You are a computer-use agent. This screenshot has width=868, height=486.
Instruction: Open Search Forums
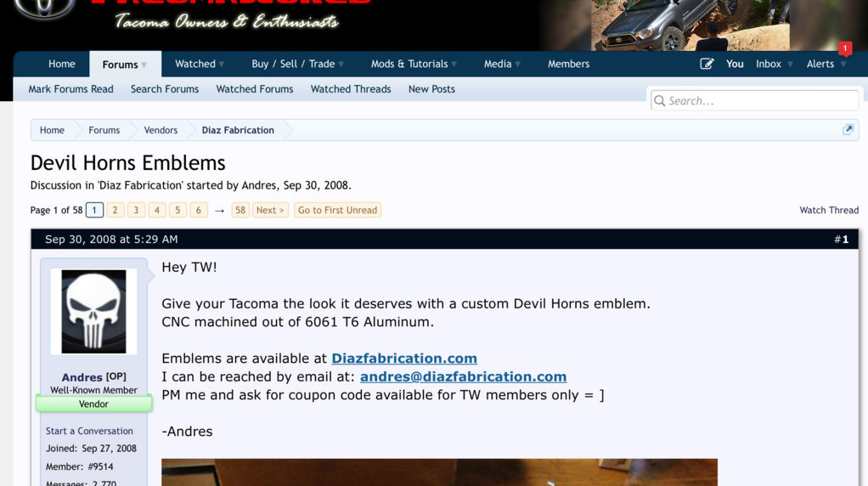coord(165,89)
